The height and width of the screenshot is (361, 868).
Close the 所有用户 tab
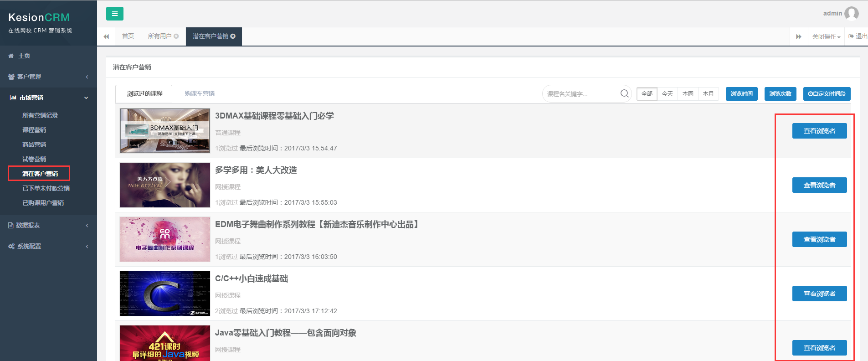[x=176, y=36]
